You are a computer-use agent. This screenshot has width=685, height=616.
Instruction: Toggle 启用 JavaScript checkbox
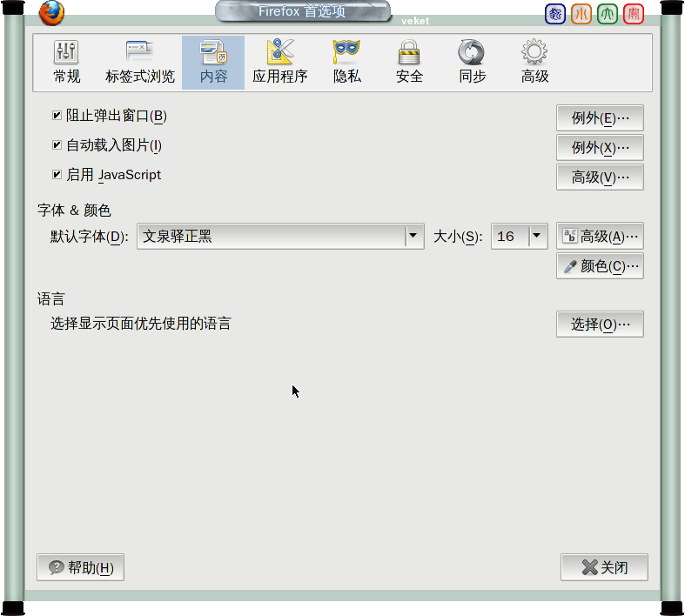pyautogui.click(x=57, y=175)
